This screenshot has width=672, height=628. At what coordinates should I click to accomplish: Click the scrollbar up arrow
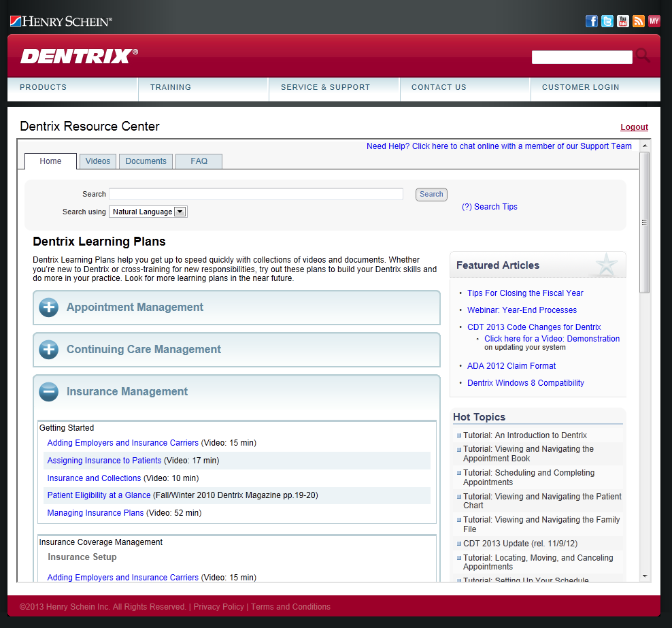[645, 146]
